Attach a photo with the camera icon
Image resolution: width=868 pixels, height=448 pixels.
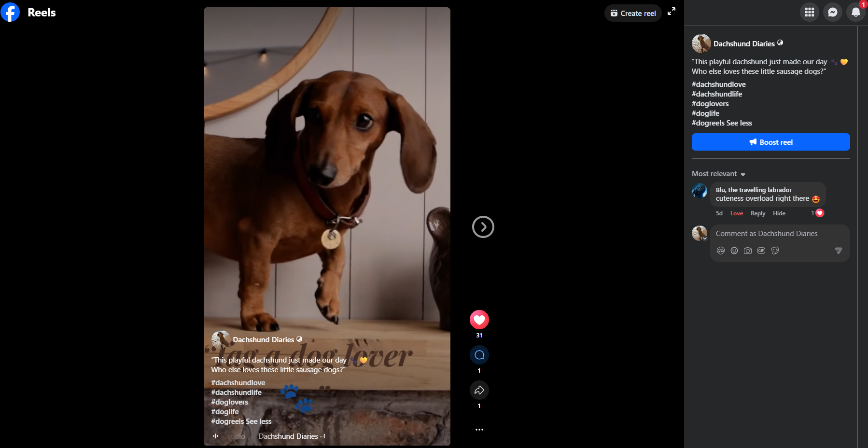pos(748,251)
